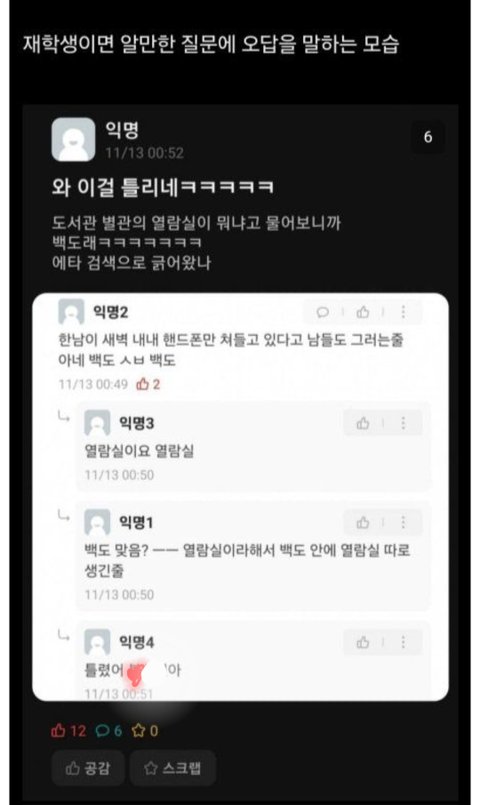This screenshot has height=805, width=480.
Task: Open the reply bubble icon on 익명2's comment
Action: coord(322,312)
